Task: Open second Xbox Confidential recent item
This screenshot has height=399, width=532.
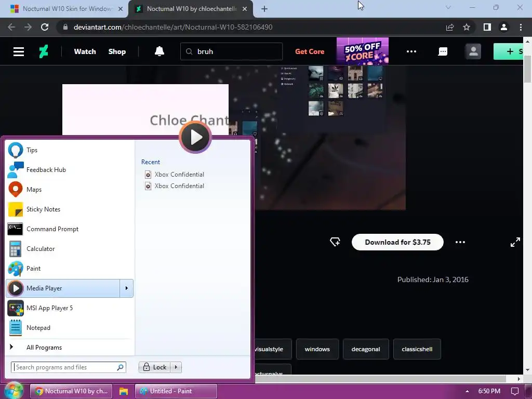Action: [175, 186]
